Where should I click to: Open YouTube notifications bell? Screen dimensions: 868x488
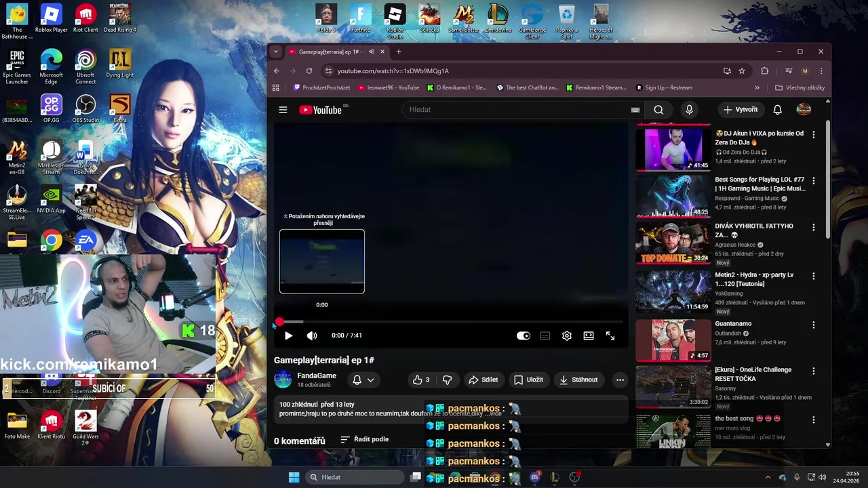[778, 110]
